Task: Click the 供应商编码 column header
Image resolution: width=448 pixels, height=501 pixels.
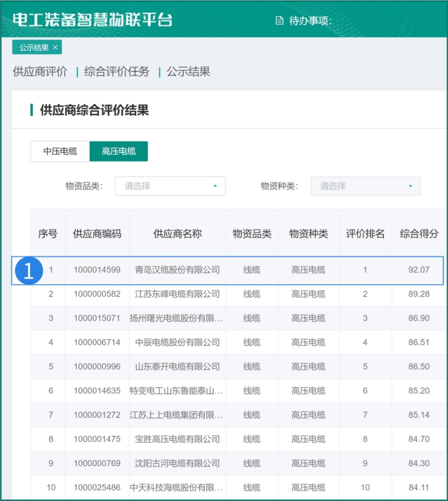Action: pos(97,234)
